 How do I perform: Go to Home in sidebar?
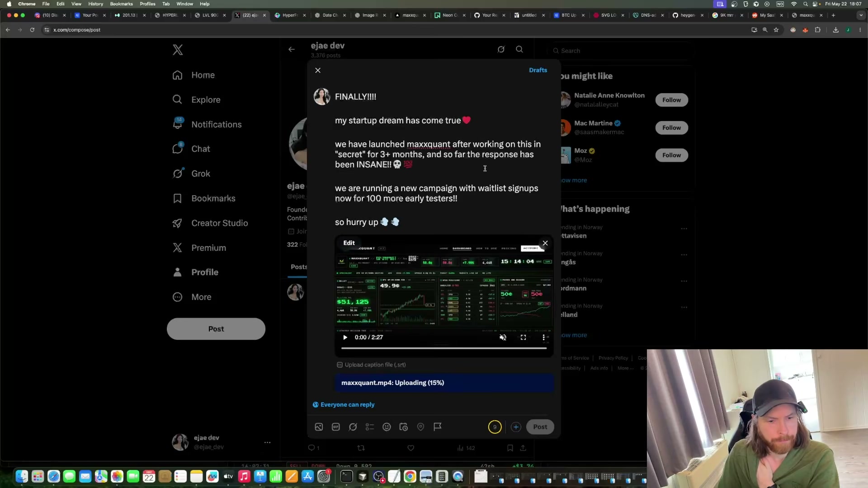(x=193, y=75)
